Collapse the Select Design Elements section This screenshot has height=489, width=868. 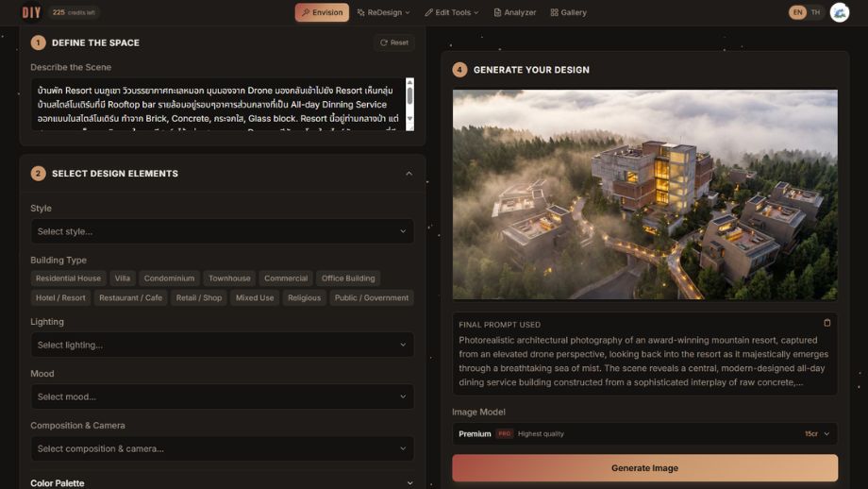(409, 174)
